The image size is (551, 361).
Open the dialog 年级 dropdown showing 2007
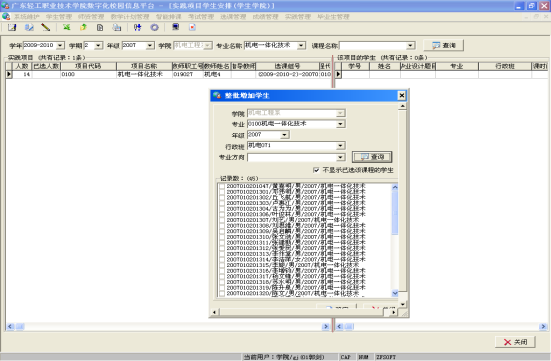point(284,135)
